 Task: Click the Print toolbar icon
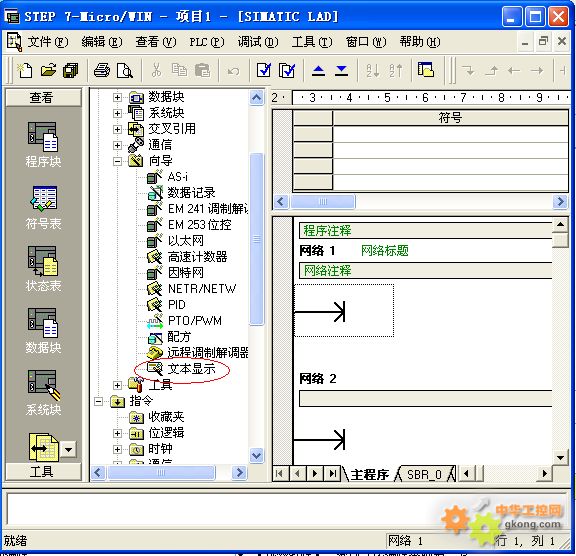[x=101, y=70]
